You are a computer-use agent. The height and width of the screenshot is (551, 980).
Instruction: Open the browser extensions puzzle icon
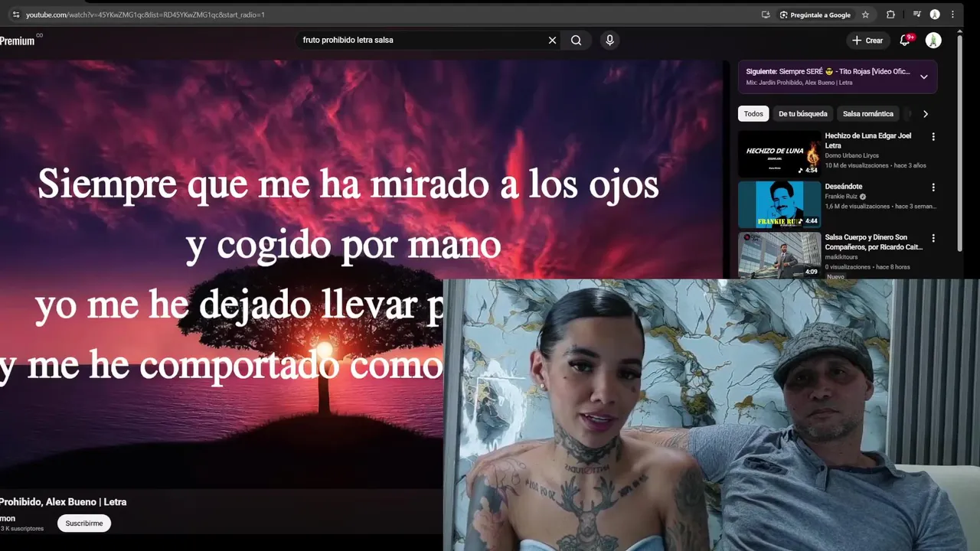[x=890, y=15]
